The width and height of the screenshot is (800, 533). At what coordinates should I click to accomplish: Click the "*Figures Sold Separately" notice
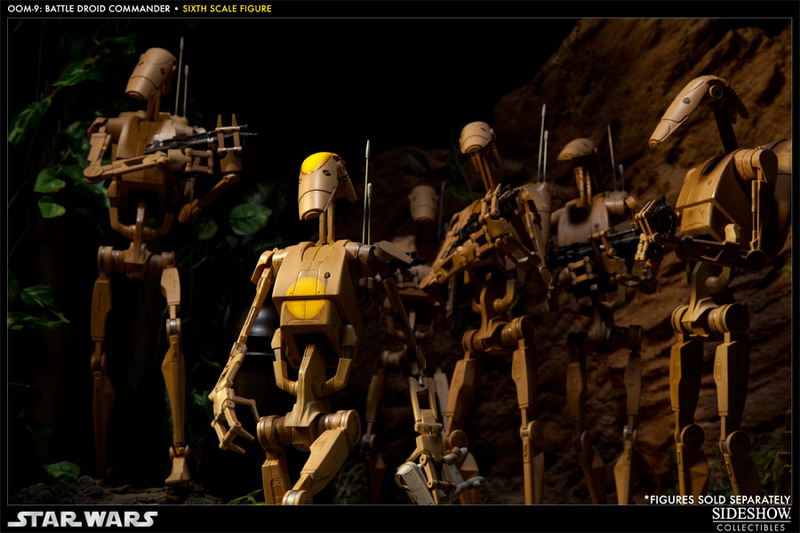coord(716,497)
